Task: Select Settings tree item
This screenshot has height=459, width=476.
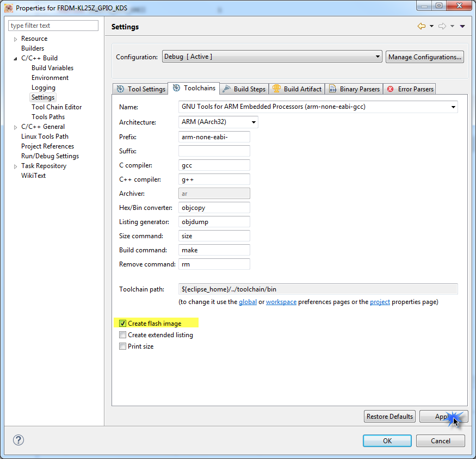Action: (x=43, y=97)
